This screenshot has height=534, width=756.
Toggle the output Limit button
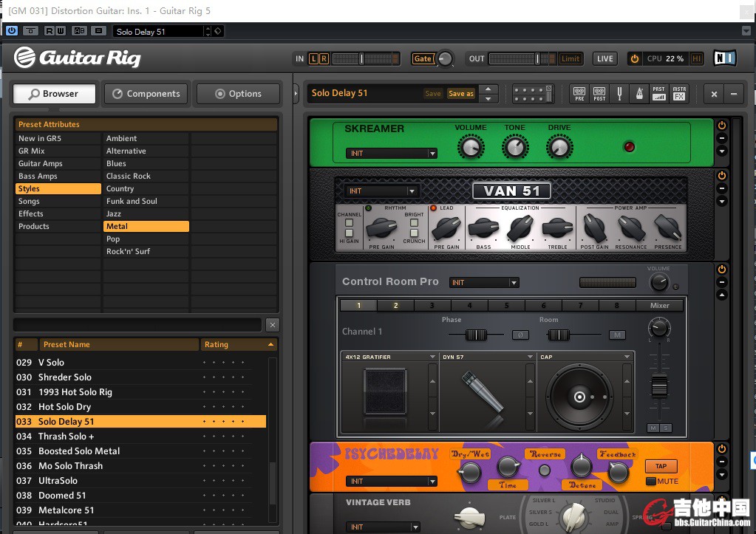point(571,59)
